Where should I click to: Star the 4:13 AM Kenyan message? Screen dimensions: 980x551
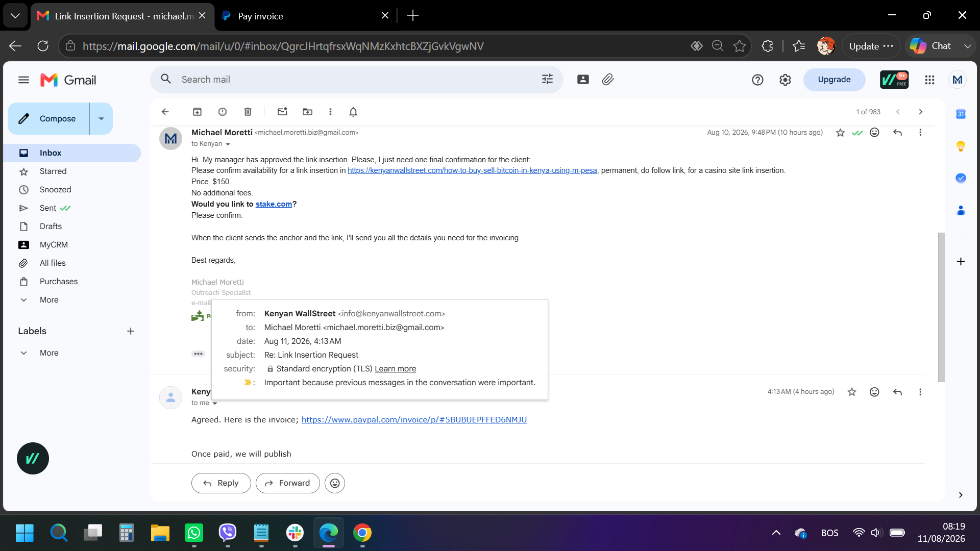pyautogui.click(x=852, y=392)
